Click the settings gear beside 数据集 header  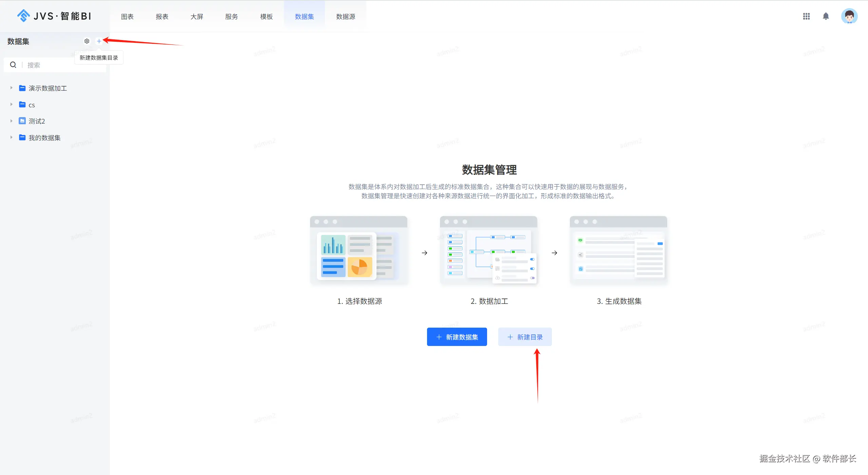87,41
